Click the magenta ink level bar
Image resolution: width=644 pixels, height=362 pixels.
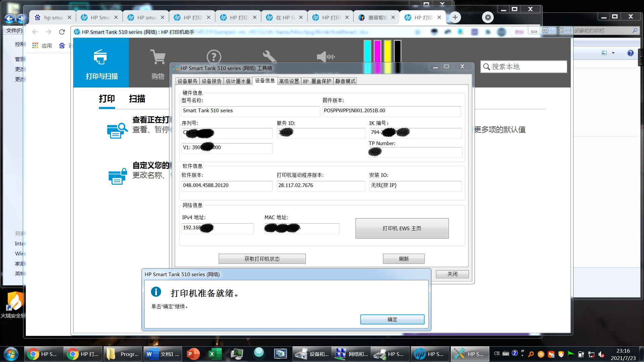point(377,56)
